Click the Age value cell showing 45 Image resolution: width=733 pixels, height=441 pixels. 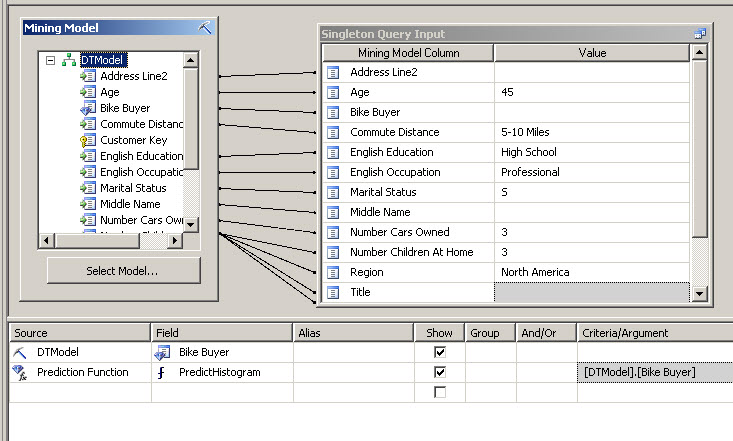592,93
